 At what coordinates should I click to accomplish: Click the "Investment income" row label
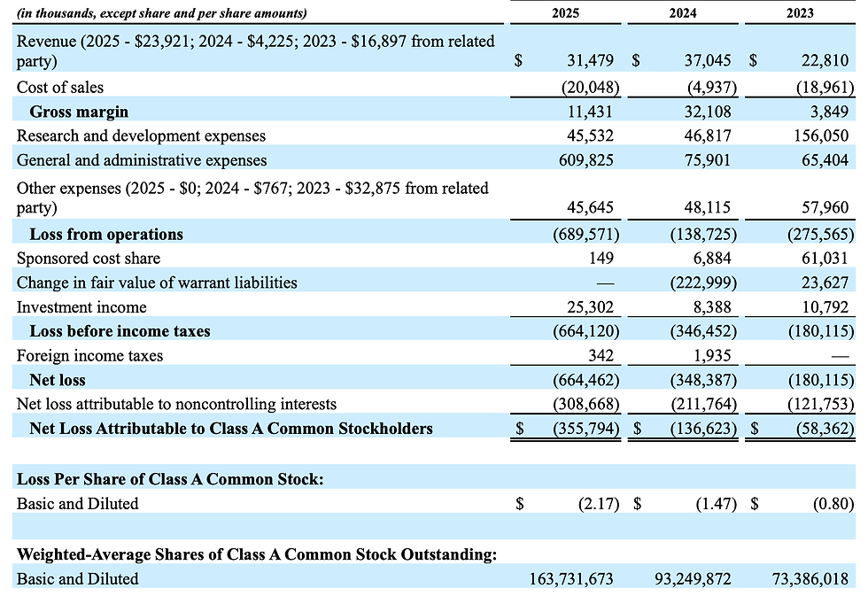pos(81,307)
